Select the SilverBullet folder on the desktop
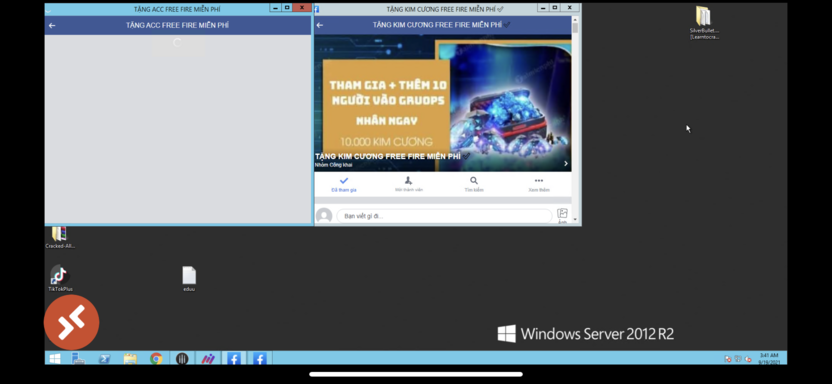Viewport: 832px width, 384px height. pyautogui.click(x=704, y=22)
